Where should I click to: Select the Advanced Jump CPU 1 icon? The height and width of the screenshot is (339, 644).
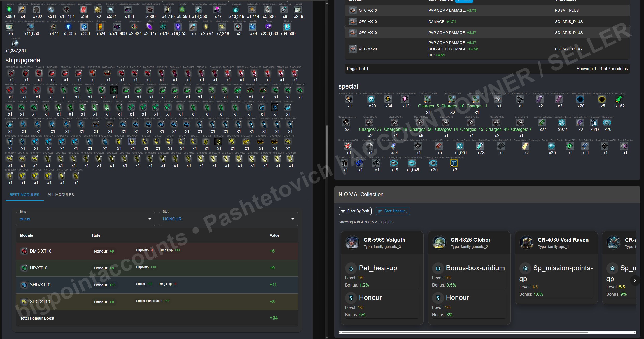(x=349, y=99)
